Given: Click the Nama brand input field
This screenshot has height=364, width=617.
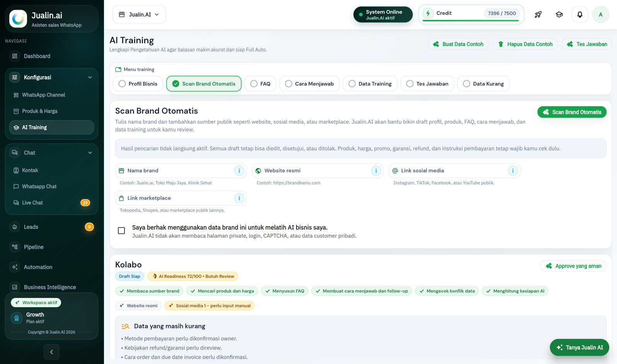Looking at the screenshot, I should 181,171.
